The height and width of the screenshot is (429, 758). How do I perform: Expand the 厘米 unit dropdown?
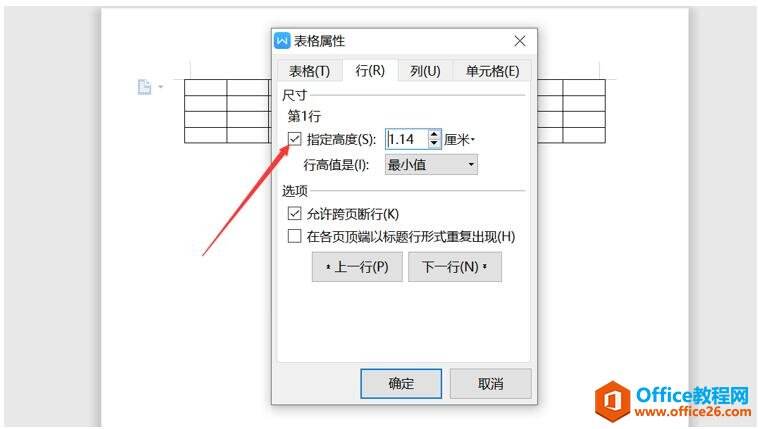[x=460, y=140]
